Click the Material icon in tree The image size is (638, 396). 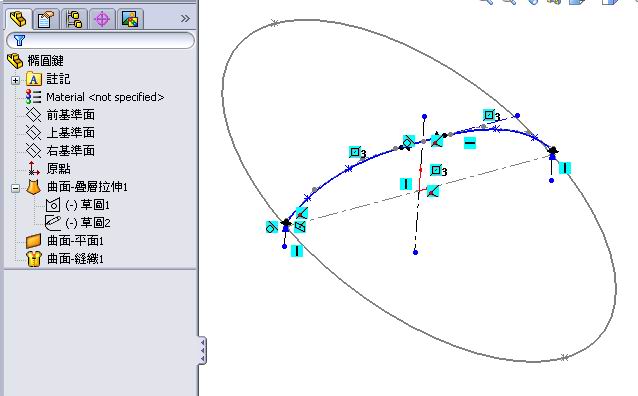[33, 97]
